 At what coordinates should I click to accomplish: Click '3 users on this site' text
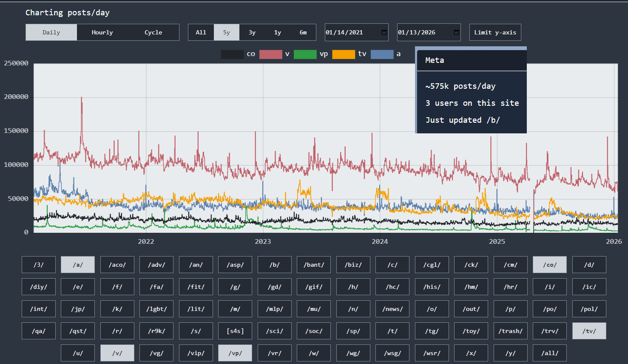tap(472, 103)
